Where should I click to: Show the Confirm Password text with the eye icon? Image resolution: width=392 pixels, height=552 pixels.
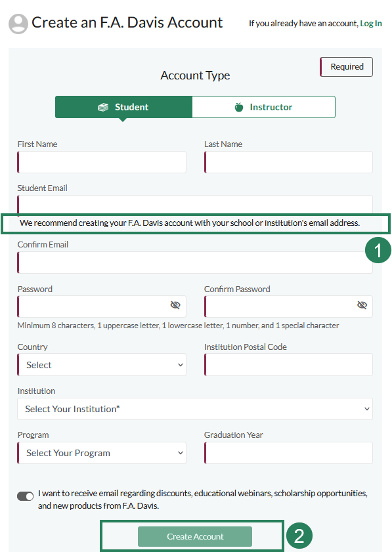pyautogui.click(x=362, y=305)
